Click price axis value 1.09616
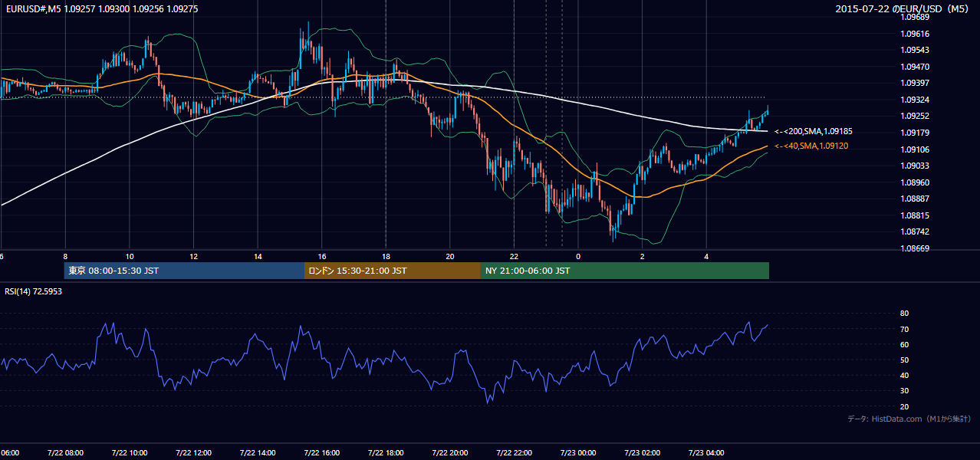The width and height of the screenshot is (980, 460). [x=915, y=34]
